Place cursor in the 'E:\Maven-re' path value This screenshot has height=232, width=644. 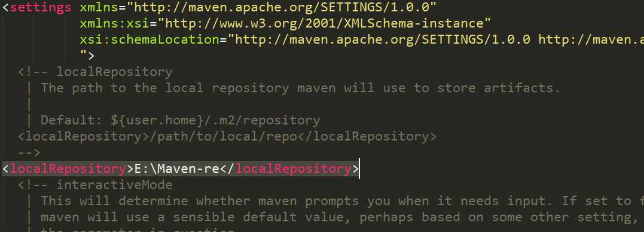pyautogui.click(x=176, y=169)
